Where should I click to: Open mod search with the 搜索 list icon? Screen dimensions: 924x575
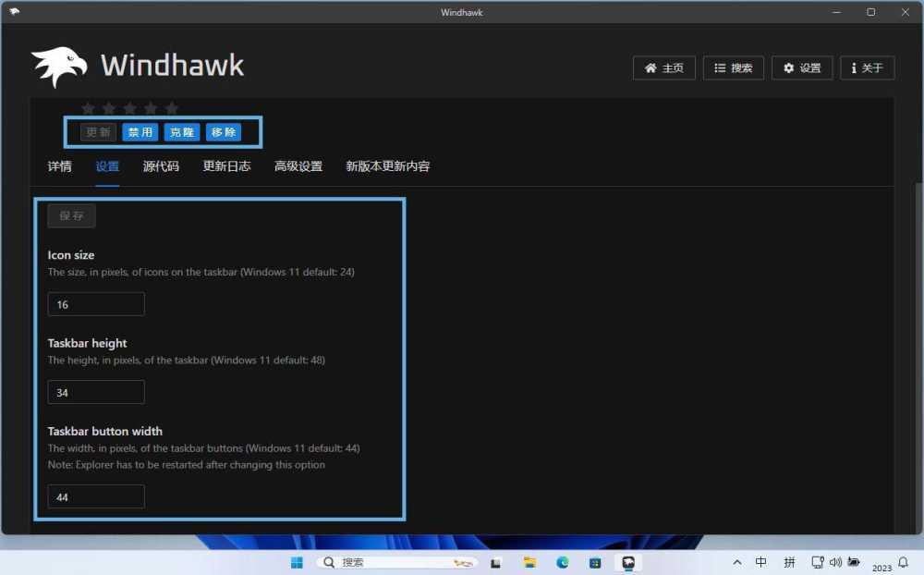733,67
